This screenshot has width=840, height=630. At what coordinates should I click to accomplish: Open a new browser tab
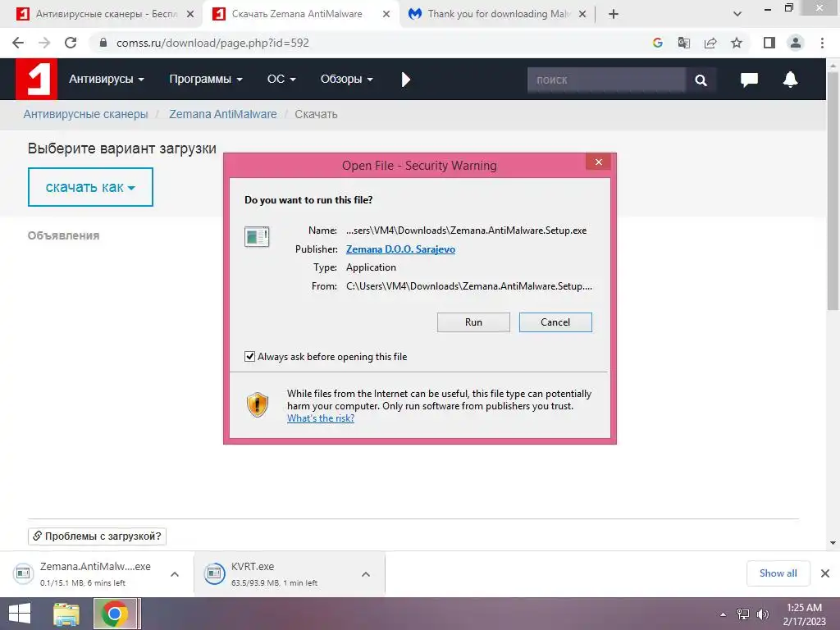614,14
